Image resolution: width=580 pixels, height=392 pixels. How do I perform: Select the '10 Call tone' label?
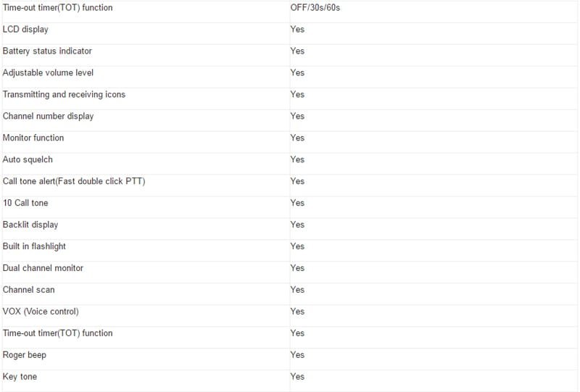[x=25, y=203]
